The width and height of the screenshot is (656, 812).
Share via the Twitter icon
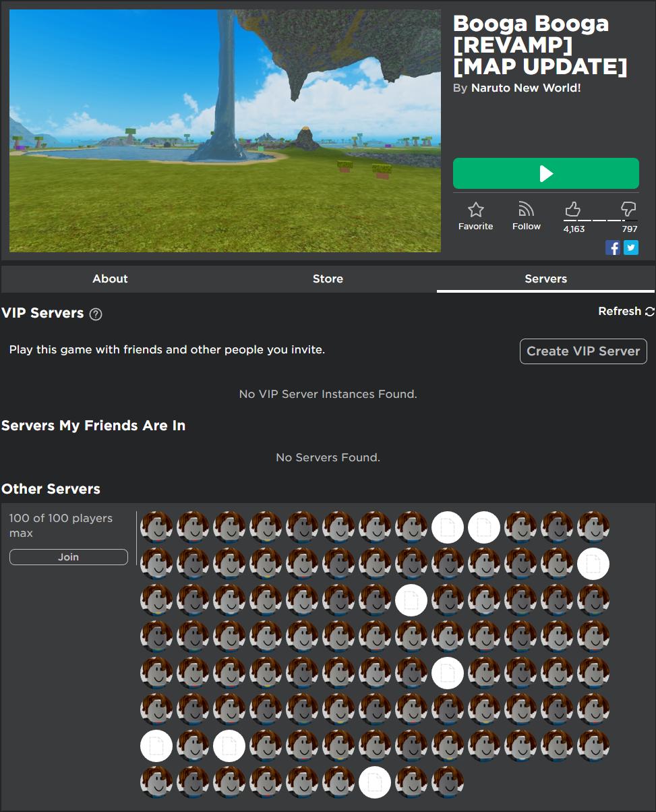click(630, 248)
